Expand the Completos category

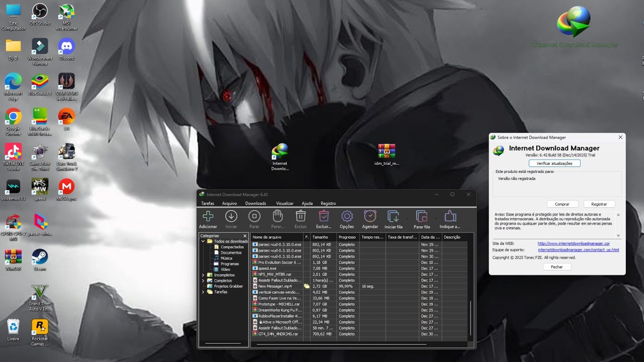tap(203, 281)
